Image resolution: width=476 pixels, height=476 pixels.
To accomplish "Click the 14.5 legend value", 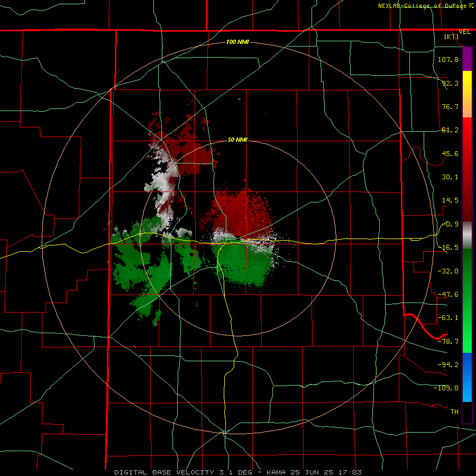I will [450, 200].
